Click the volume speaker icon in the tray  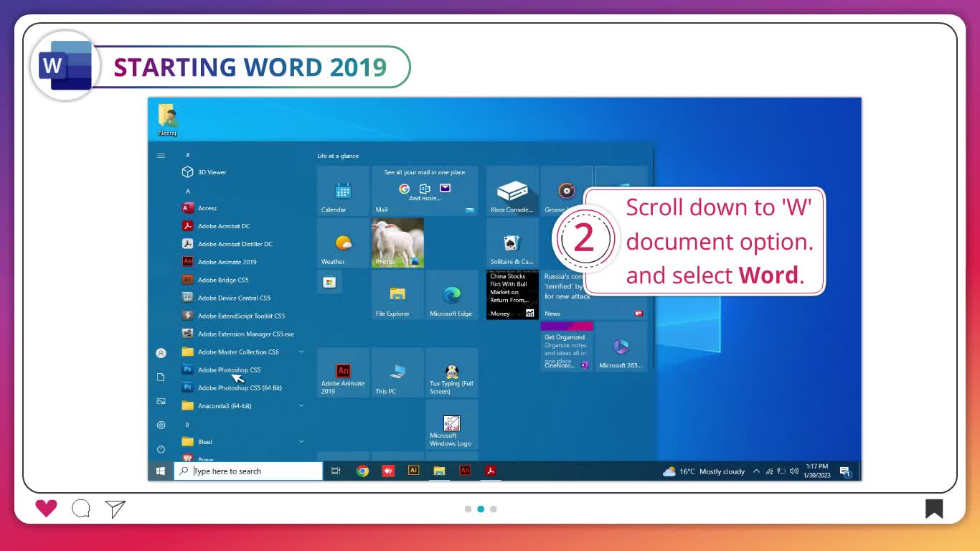[793, 471]
